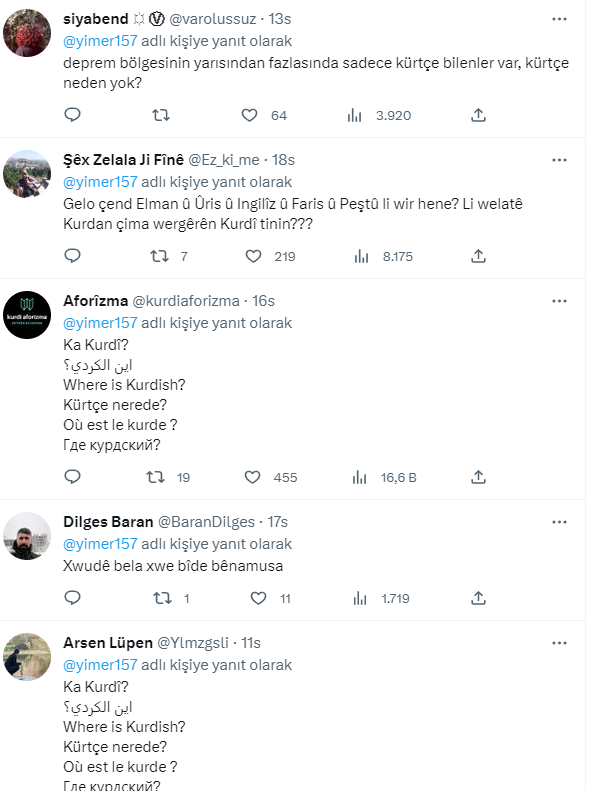
Task: Open more options for siyabend's tweet
Action: 554,19
